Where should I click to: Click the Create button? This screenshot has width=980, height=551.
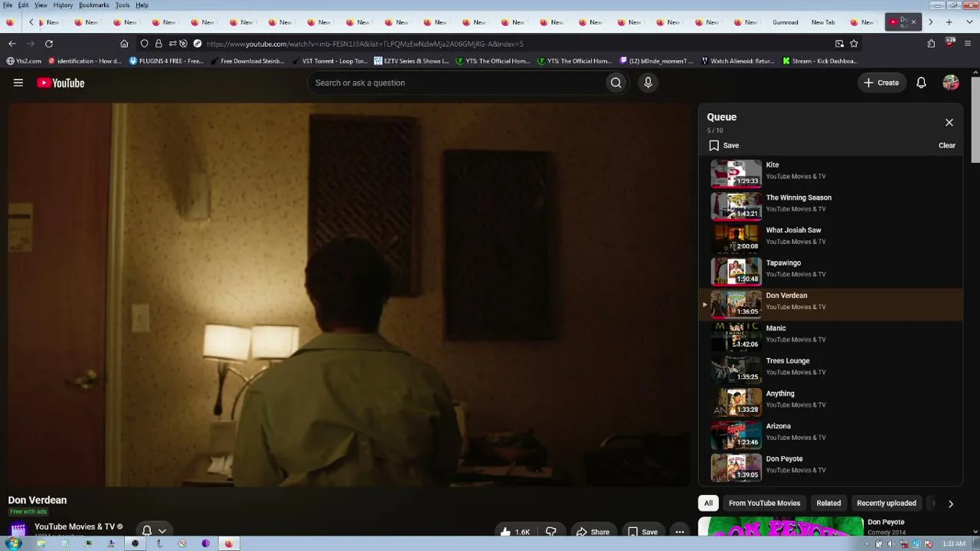[881, 83]
